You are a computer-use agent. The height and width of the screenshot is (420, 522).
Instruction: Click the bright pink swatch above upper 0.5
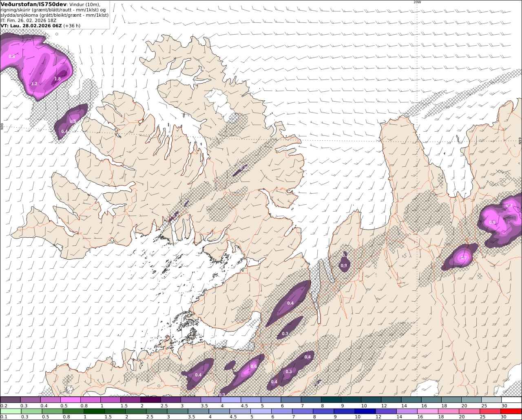(x=70, y=400)
